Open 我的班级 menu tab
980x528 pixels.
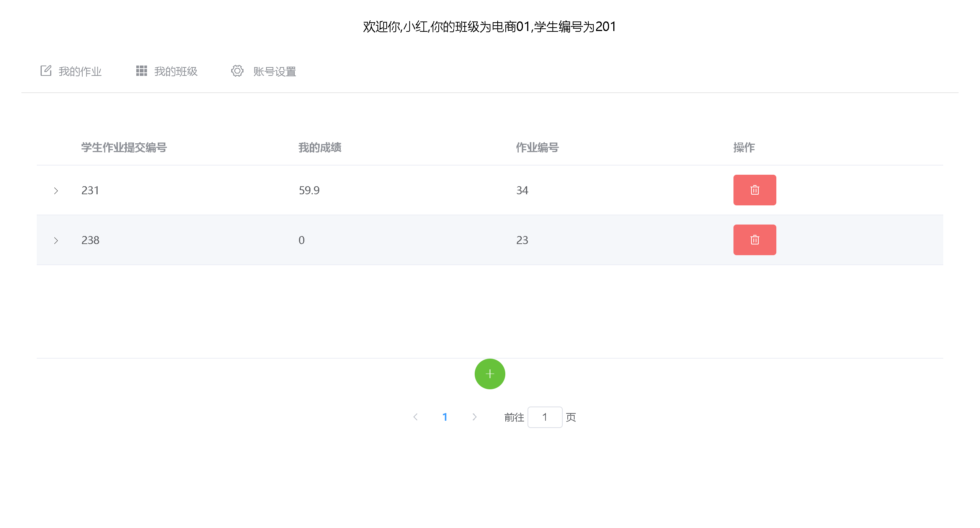click(x=175, y=71)
